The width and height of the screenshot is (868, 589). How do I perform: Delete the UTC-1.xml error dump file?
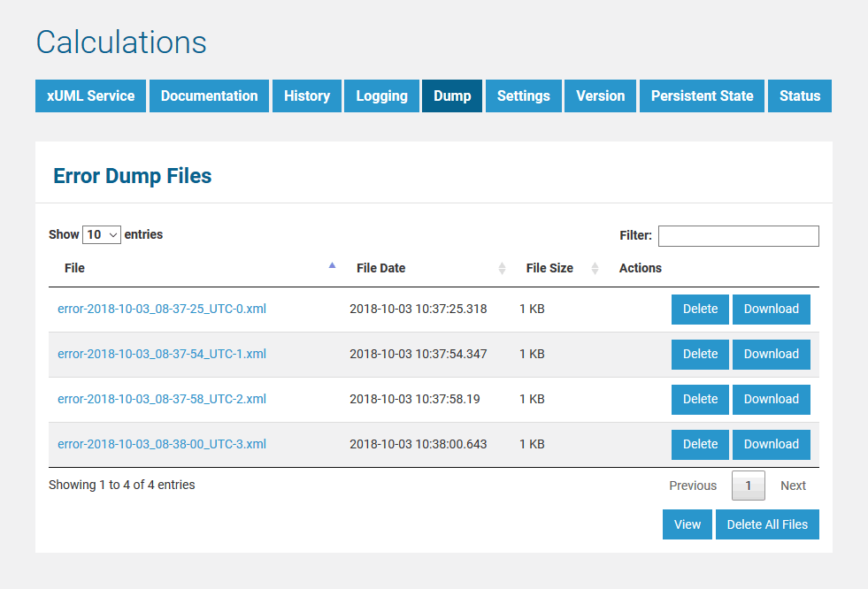click(700, 354)
